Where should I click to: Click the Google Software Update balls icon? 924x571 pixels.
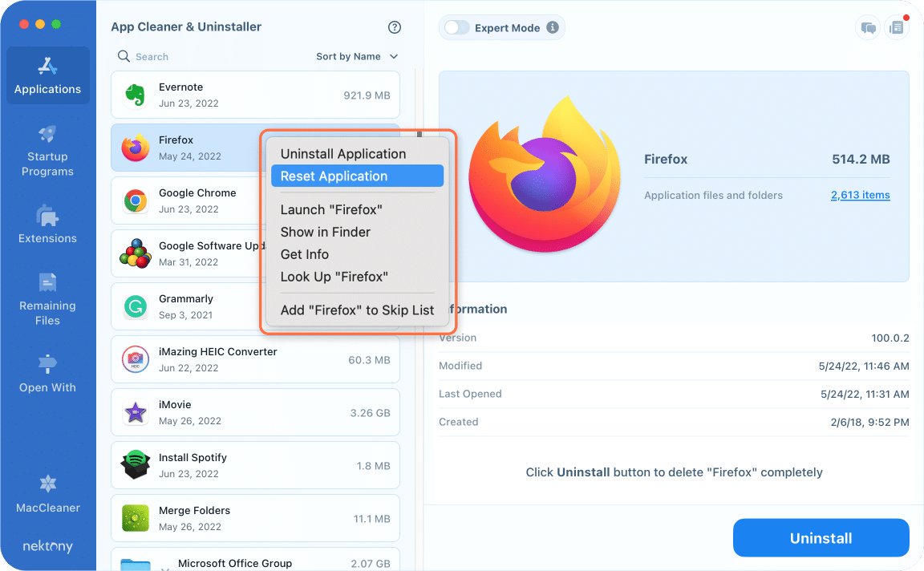(136, 253)
